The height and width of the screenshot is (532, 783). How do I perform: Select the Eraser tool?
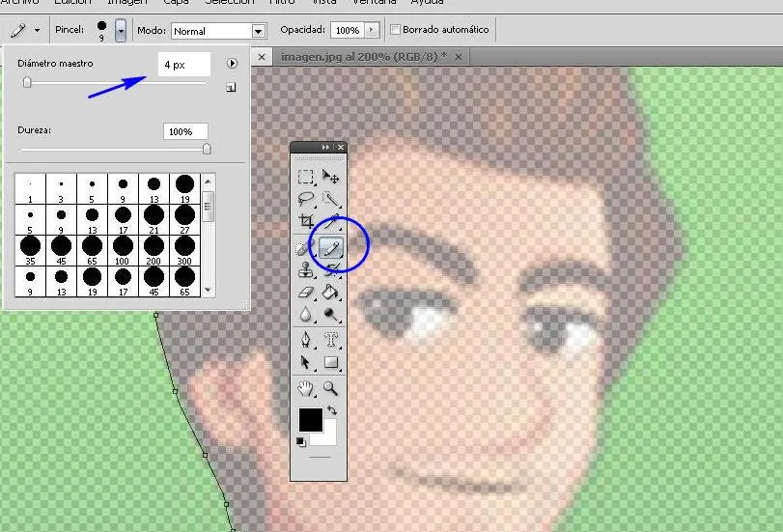(x=306, y=293)
